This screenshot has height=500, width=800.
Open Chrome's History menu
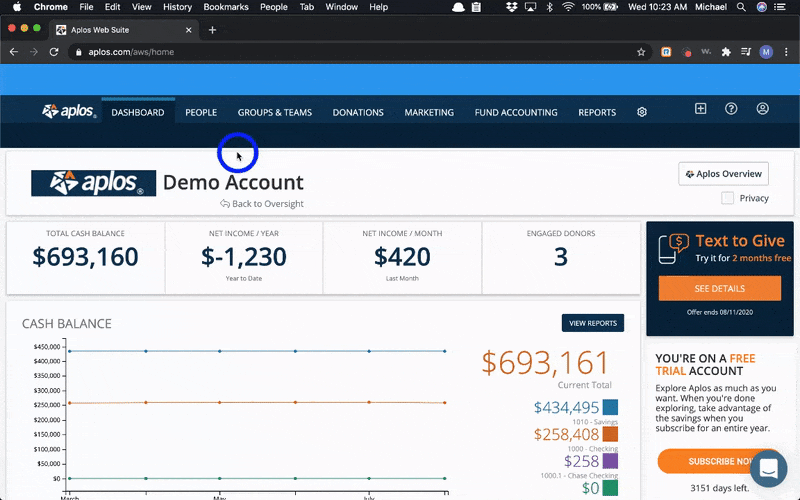[177, 7]
